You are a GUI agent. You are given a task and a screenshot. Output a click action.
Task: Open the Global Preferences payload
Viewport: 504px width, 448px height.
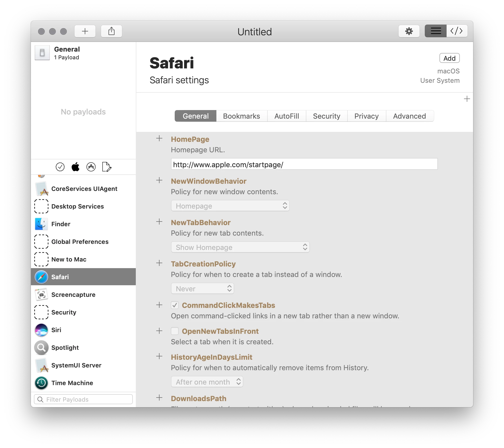83,242
